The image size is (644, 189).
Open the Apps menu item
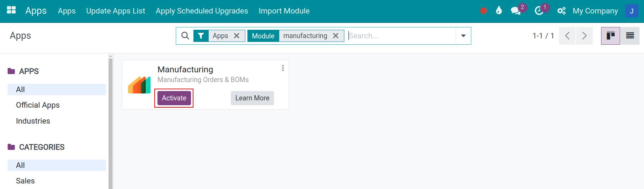[x=66, y=11]
